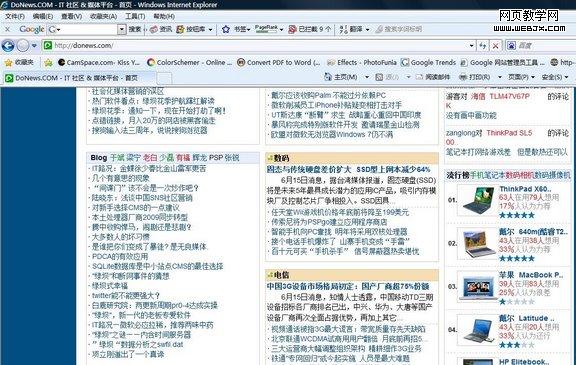Open the '对新手选择CMS的一点建议' link
The image size is (576, 365).
136,207
